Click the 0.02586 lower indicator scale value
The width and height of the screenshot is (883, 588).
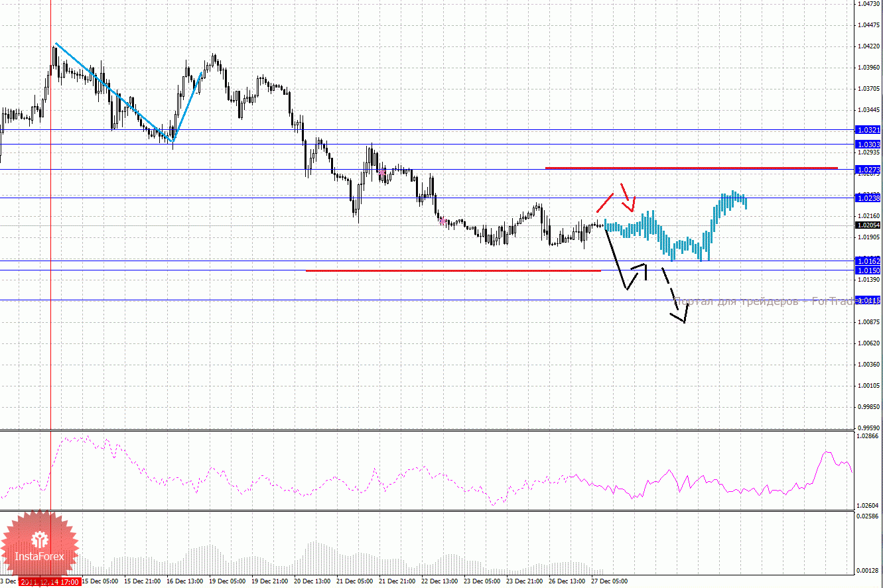point(868,516)
